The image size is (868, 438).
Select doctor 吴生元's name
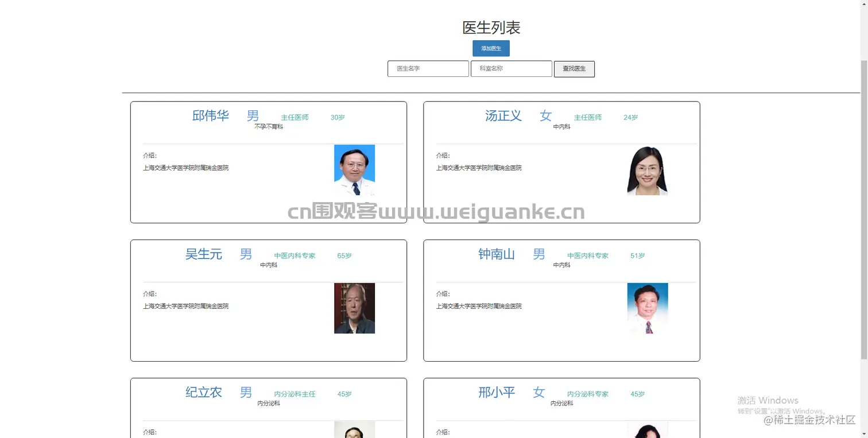(204, 254)
